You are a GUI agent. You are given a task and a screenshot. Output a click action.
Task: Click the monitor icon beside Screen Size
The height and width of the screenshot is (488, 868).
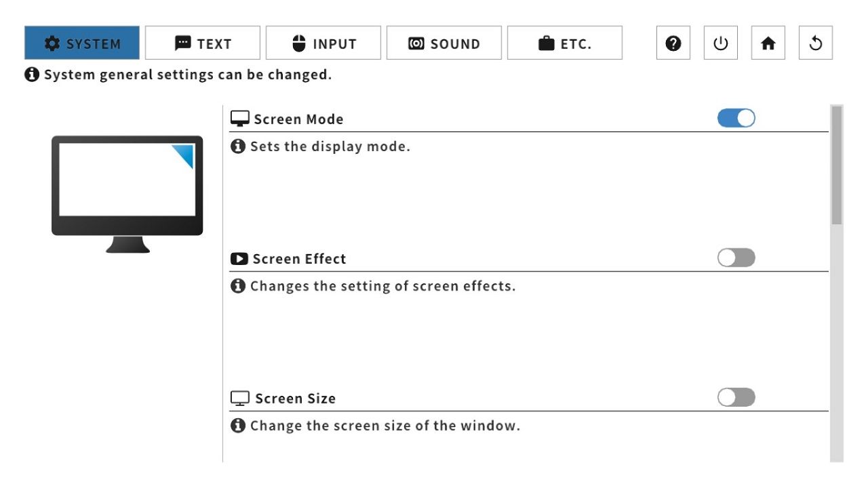click(x=240, y=399)
